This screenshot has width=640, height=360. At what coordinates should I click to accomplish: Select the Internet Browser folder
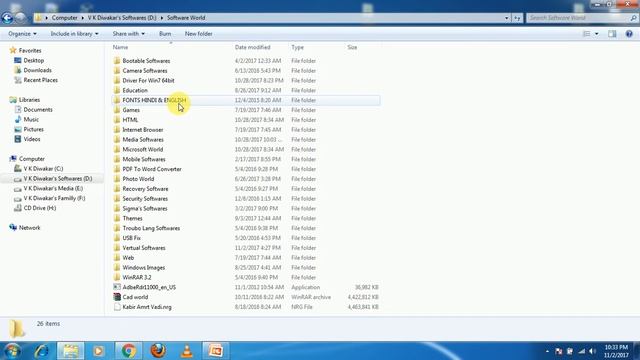(x=142, y=129)
